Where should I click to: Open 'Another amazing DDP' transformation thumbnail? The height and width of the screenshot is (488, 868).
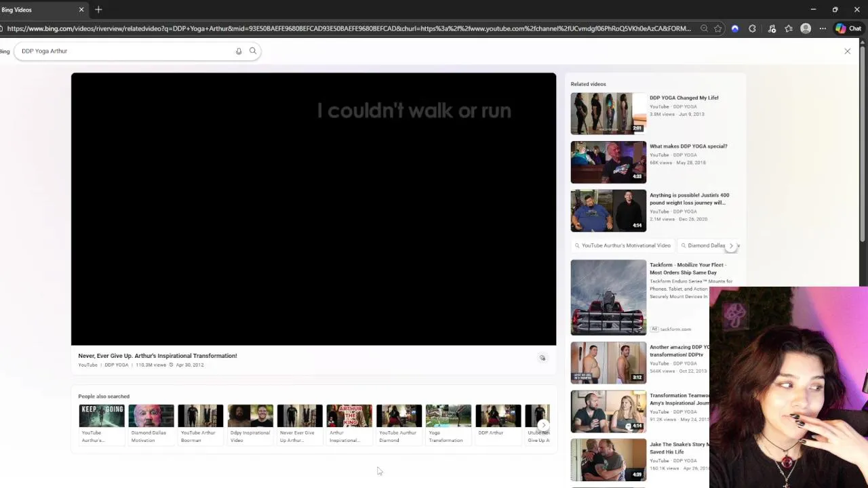coord(608,363)
